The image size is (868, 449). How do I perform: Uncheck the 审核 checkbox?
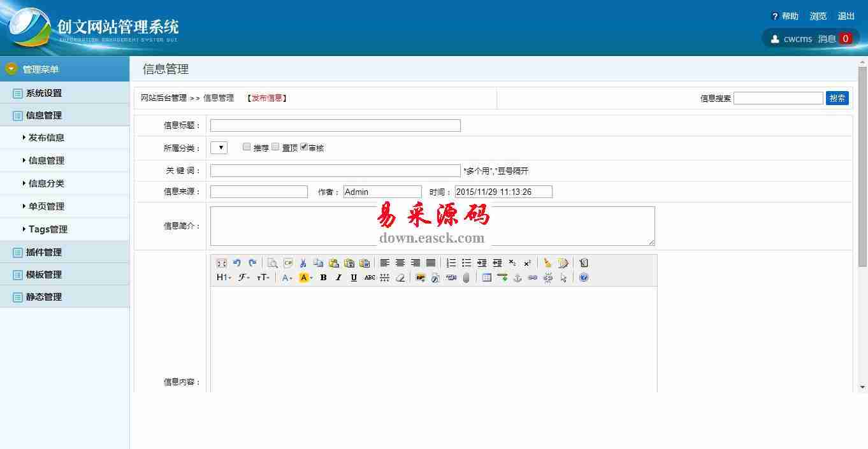click(x=304, y=147)
